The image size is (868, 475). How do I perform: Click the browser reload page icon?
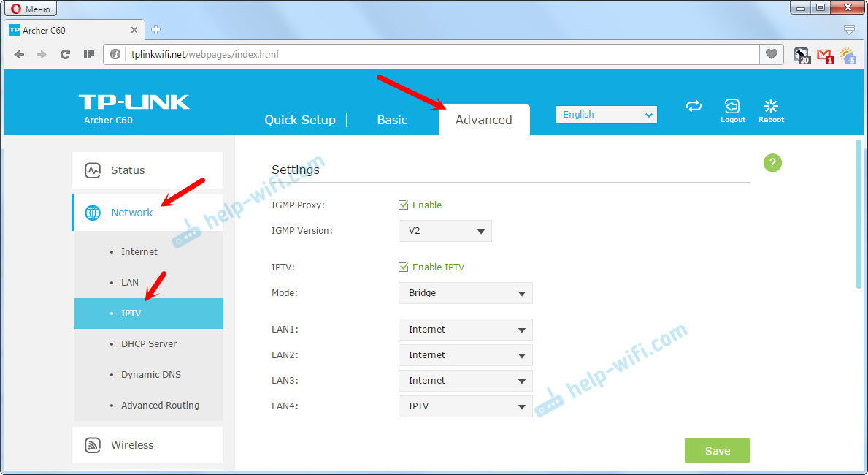tap(65, 54)
